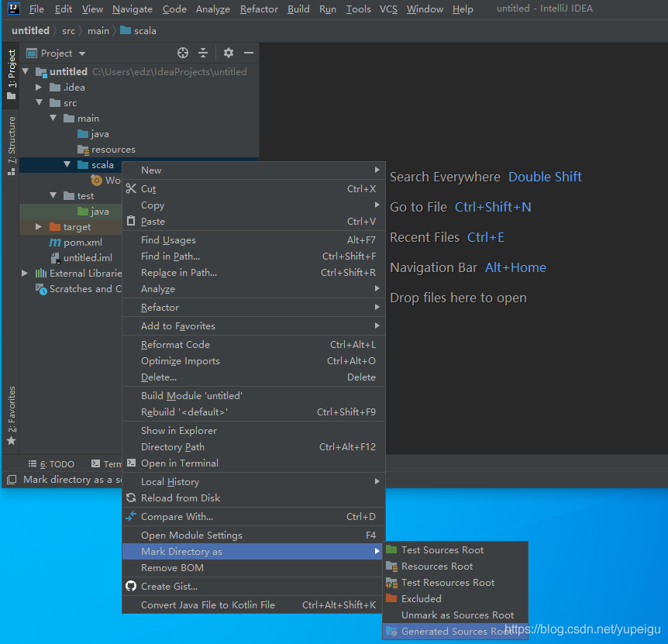Select Find Usages in context menu
Screen dimensions: 668x644
pyautogui.click(x=253, y=239)
